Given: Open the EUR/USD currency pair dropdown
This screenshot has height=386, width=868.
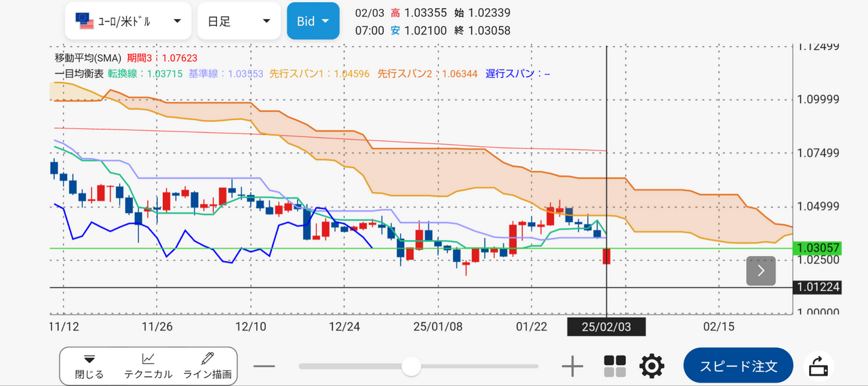Looking at the screenshot, I should tap(129, 21).
